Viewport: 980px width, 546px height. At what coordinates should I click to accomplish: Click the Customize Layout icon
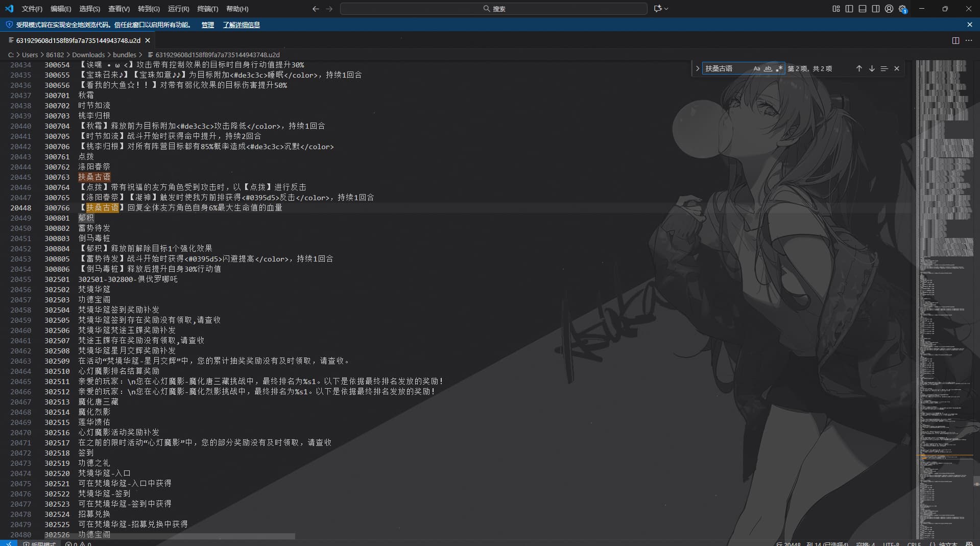[x=836, y=9]
